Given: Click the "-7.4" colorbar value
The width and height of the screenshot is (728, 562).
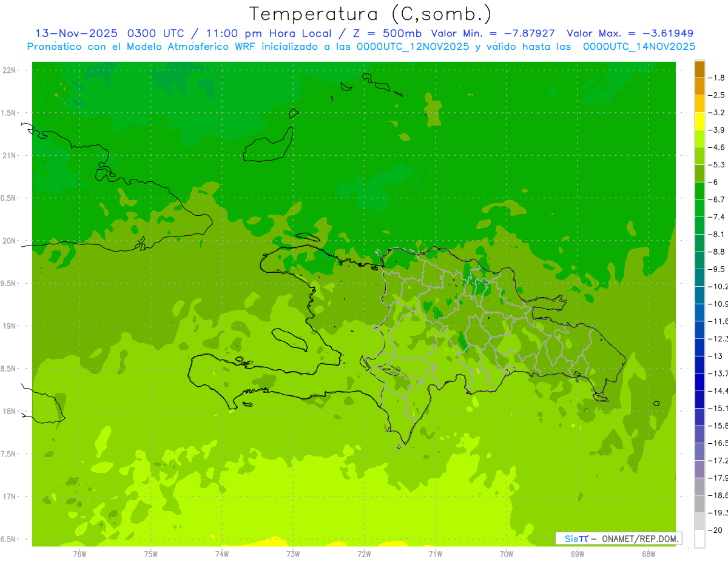Looking at the screenshot, I should (716, 217).
